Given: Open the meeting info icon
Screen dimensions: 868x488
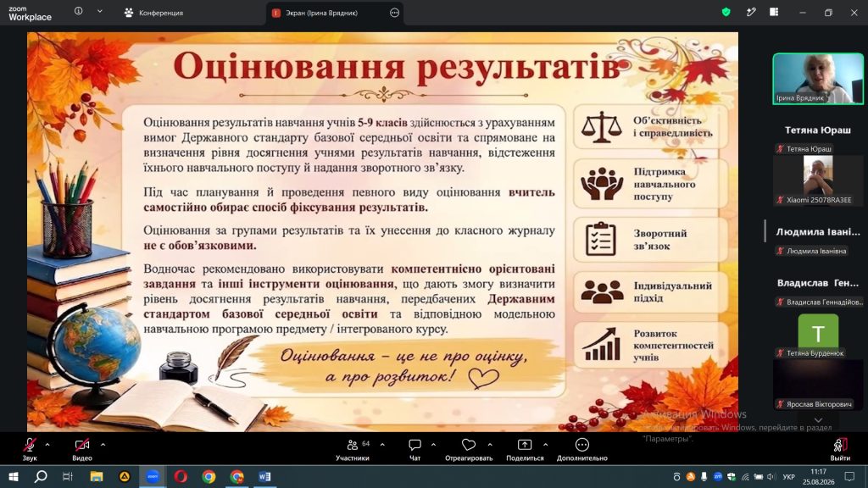Looking at the screenshot, I should [79, 11].
